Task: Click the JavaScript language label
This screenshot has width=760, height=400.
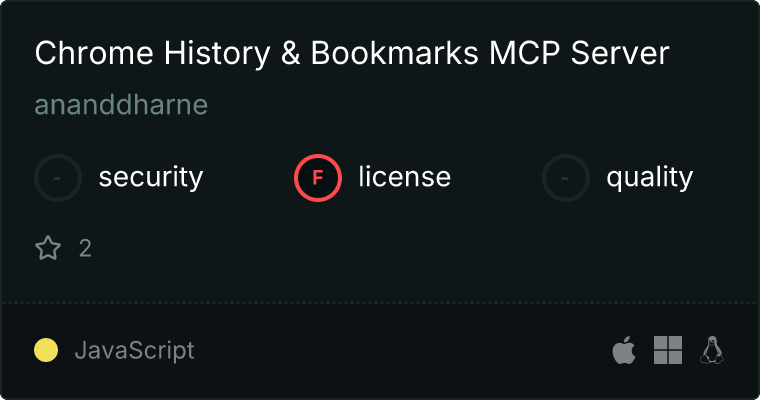Action: [x=135, y=351]
